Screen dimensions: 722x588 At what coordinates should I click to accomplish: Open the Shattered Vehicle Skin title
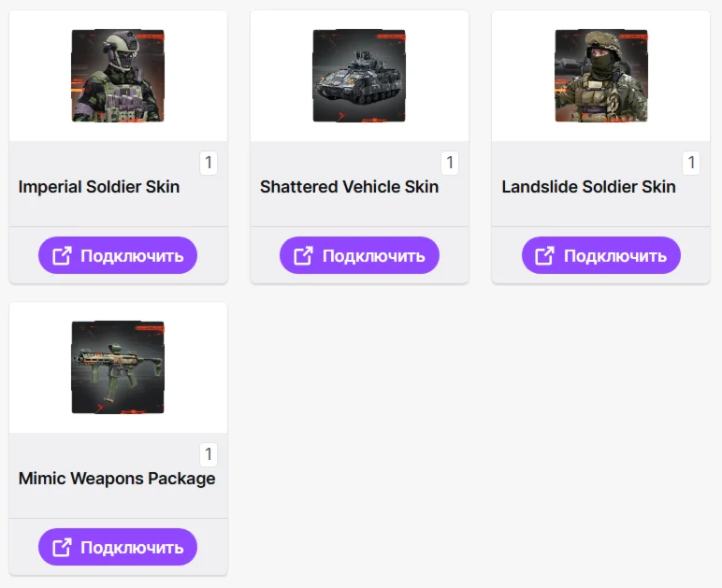click(x=349, y=187)
